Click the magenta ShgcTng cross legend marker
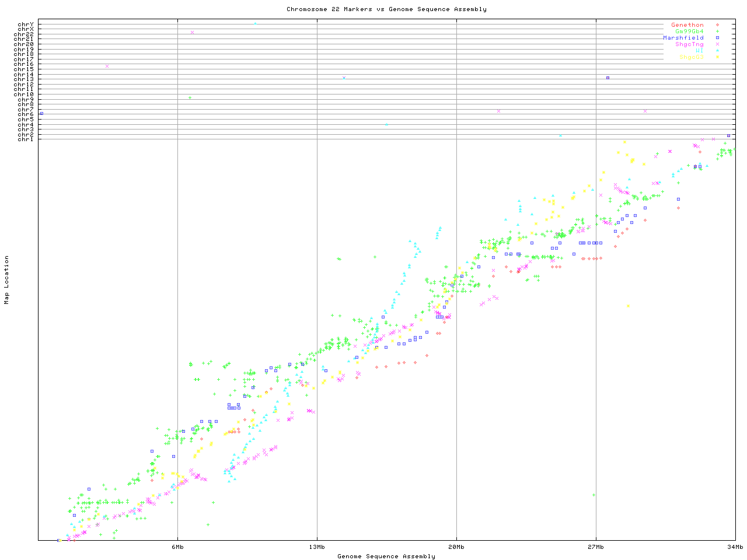The image size is (747, 560). click(x=717, y=44)
